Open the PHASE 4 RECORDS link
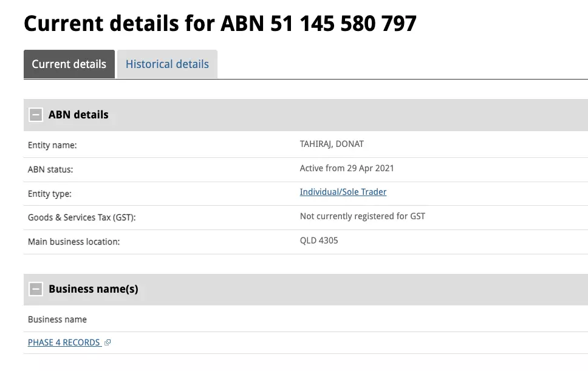Viewport: 588px width, 371px height. pyautogui.click(x=64, y=342)
